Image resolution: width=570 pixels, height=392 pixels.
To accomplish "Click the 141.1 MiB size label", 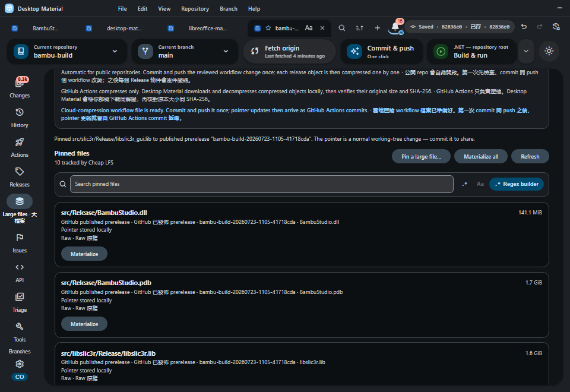I will [530, 213].
